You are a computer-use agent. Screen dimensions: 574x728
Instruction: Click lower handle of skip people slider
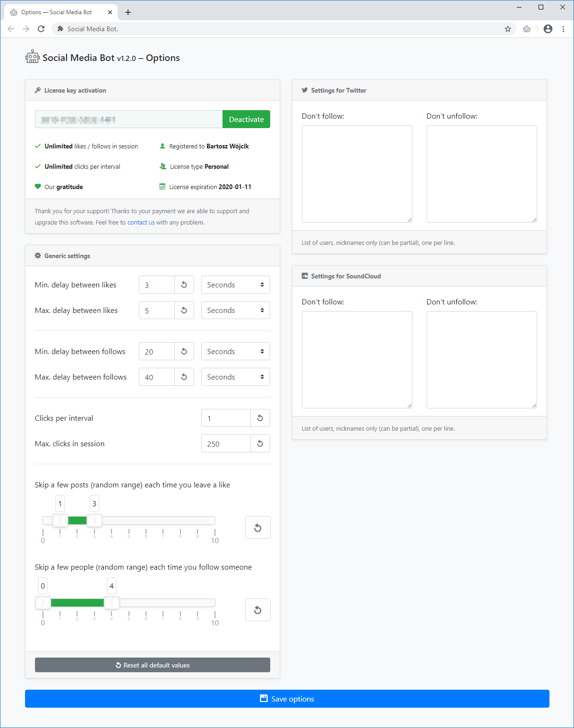click(x=43, y=603)
